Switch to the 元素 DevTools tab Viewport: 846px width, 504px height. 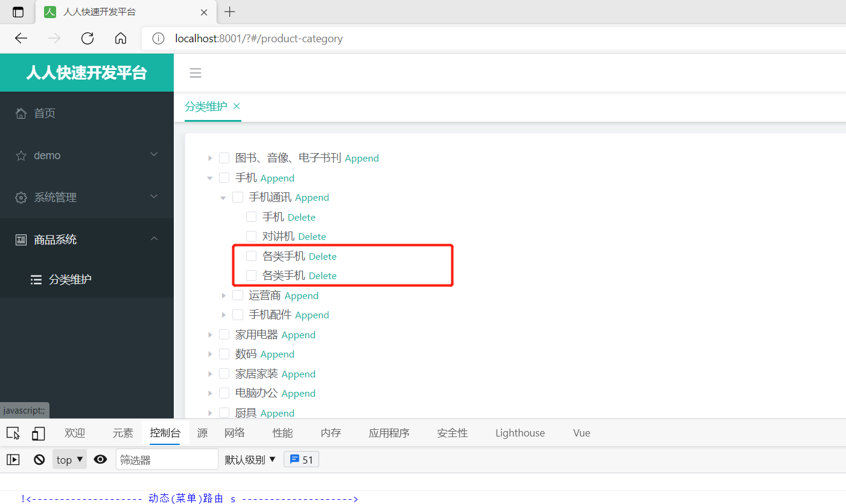point(123,433)
